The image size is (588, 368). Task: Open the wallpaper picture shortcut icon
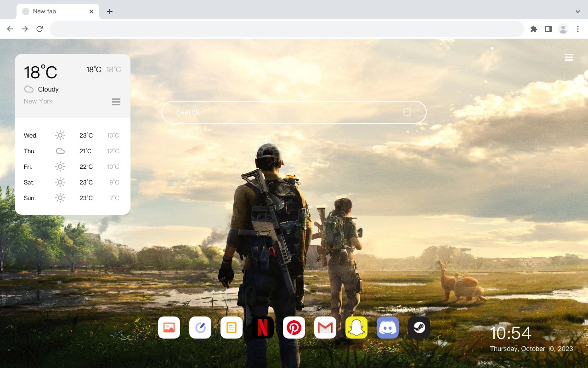pos(169,328)
